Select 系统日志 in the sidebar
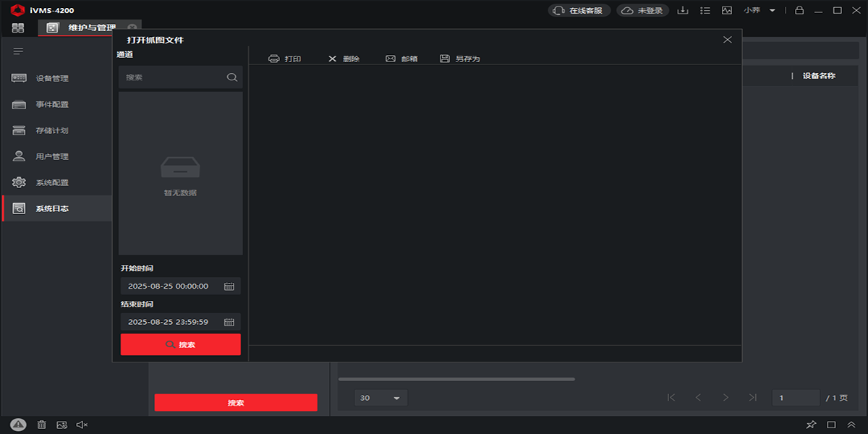This screenshot has width=868, height=434. (56, 208)
